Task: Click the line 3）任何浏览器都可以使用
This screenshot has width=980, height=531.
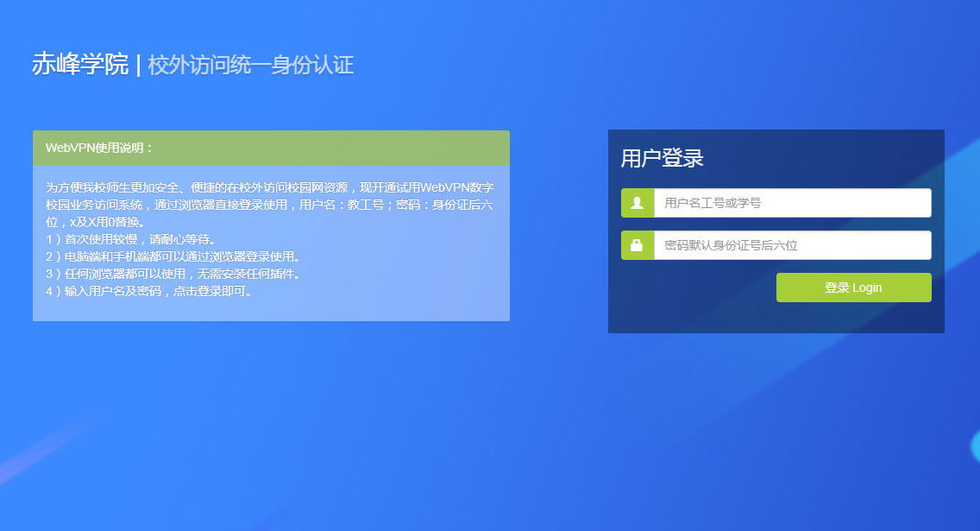Action: 173,274
